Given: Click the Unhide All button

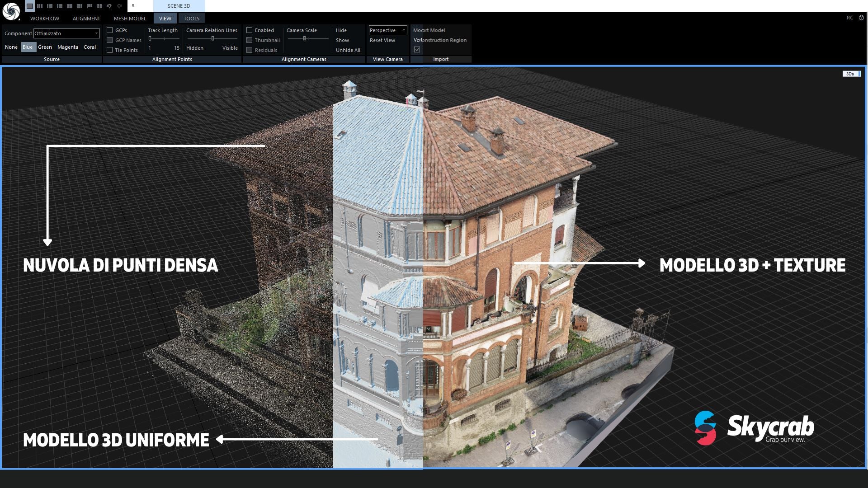Looking at the screenshot, I should click(x=348, y=50).
